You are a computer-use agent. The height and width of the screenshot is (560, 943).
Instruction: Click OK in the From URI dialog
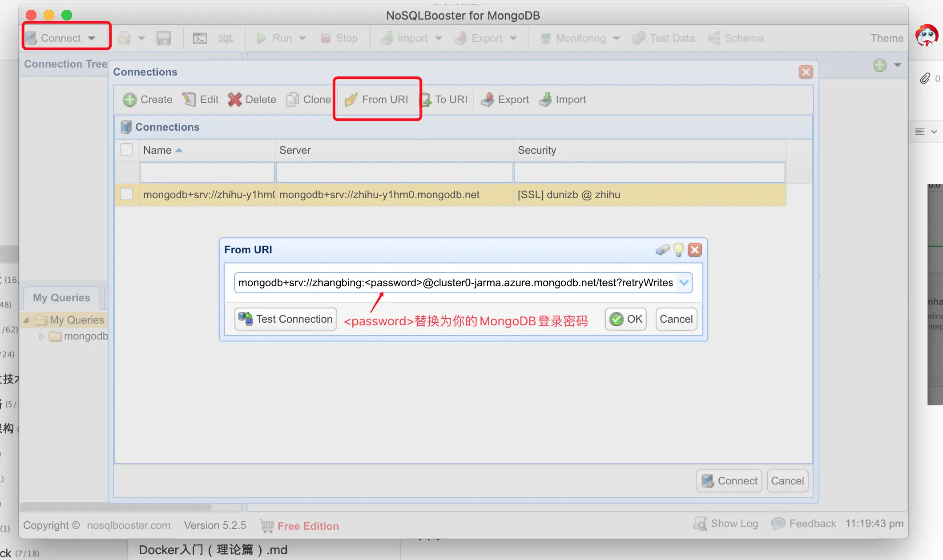pos(626,319)
